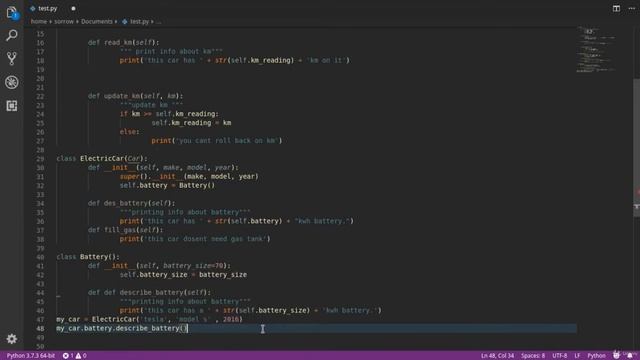Click 'self.battery_size = battery_size' line

tap(183, 275)
